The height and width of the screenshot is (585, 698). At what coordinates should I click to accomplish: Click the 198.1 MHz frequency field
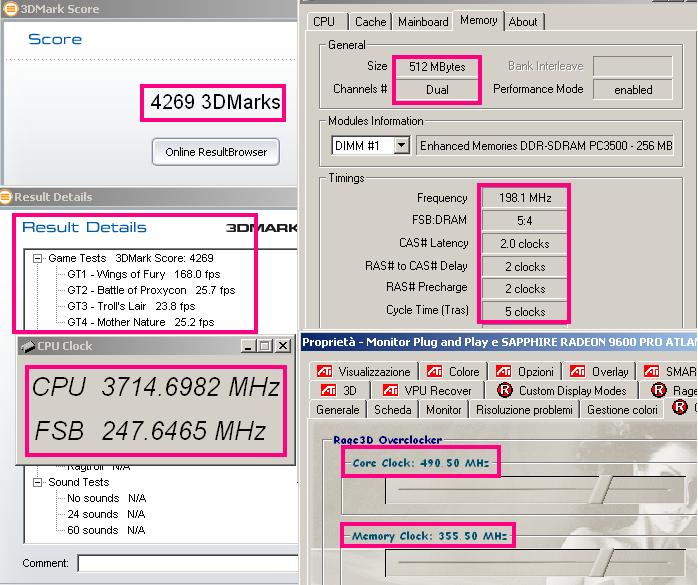[x=524, y=198]
